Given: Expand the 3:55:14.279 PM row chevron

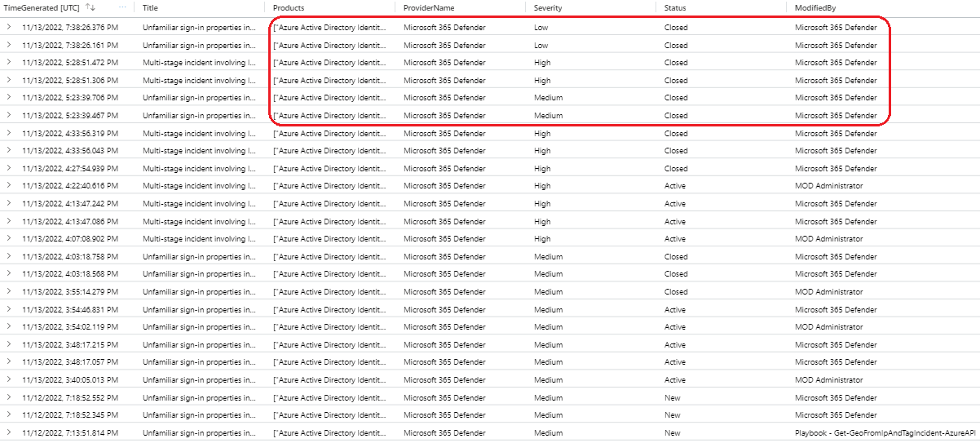Looking at the screenshot, I should (9, 292).
